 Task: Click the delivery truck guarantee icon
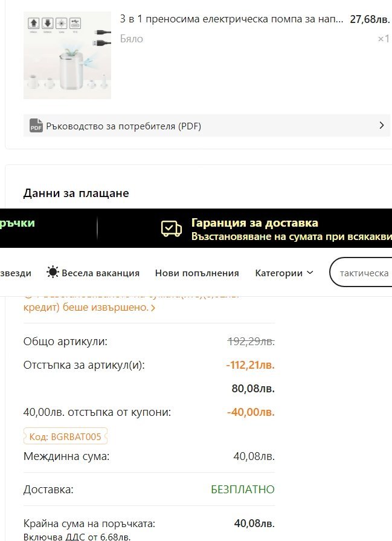(x=171, y=228)
